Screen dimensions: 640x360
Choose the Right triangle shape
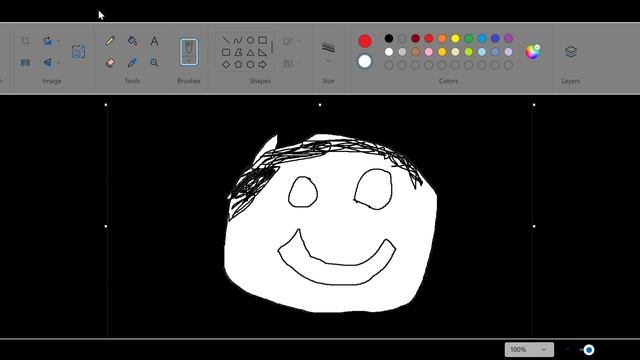262,52
